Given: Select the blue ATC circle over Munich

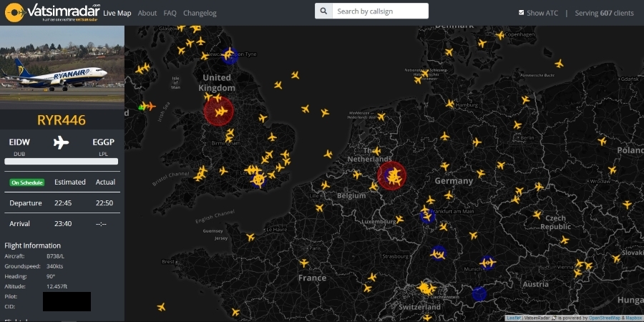Looking at the screenshot, I should [489, 263].
